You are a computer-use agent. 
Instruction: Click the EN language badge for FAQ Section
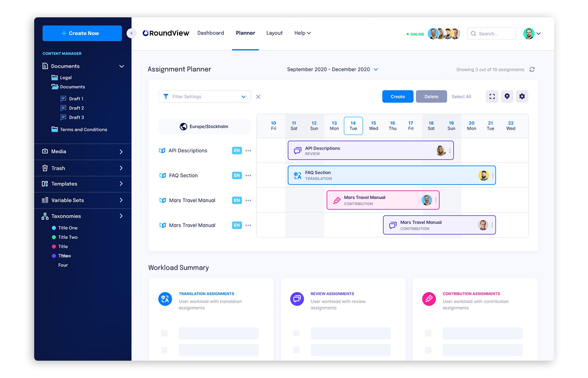click(x=237, y=175)
